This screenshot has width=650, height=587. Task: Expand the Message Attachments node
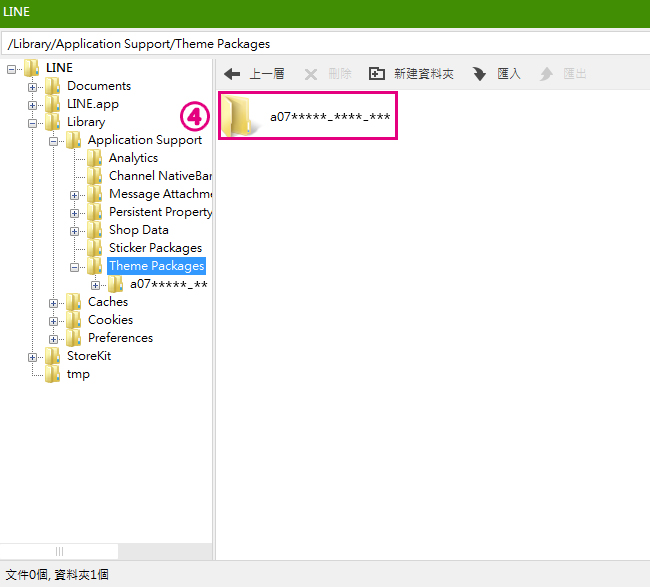75,195
